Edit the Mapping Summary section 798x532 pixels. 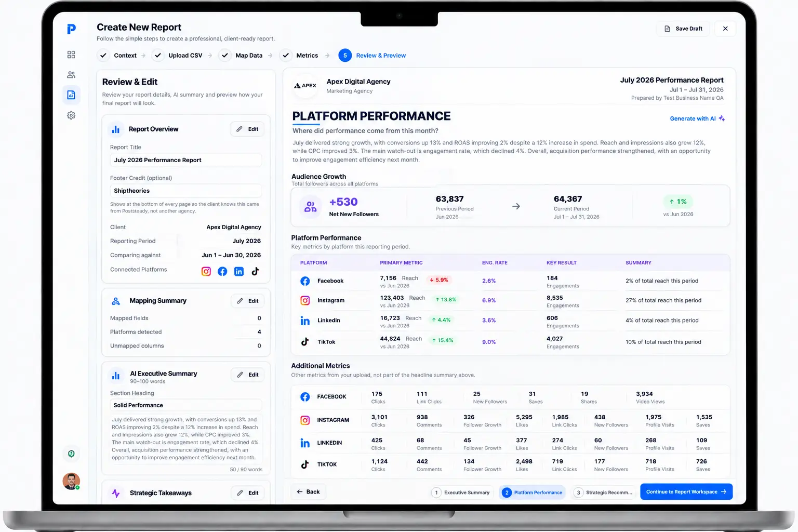point(247,301)
